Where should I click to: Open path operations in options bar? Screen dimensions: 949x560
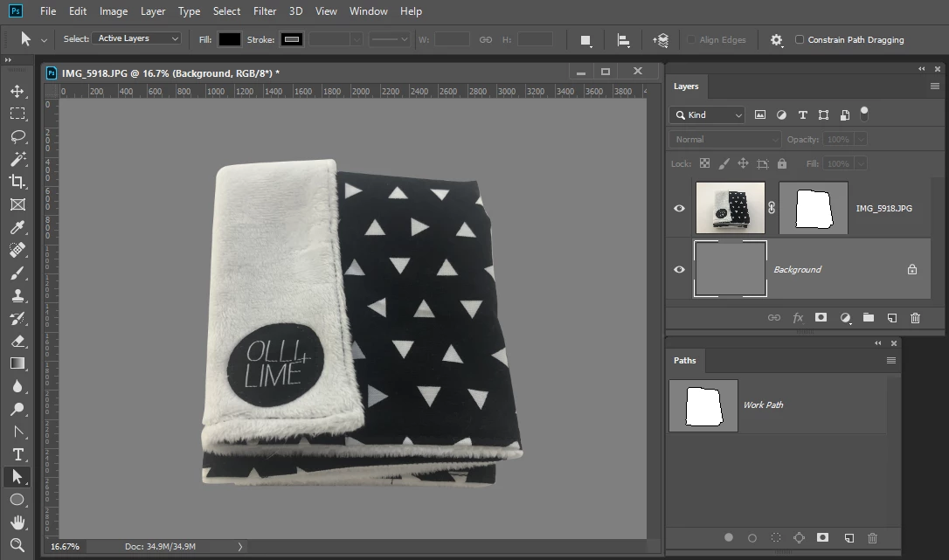(x=585, y=40)
